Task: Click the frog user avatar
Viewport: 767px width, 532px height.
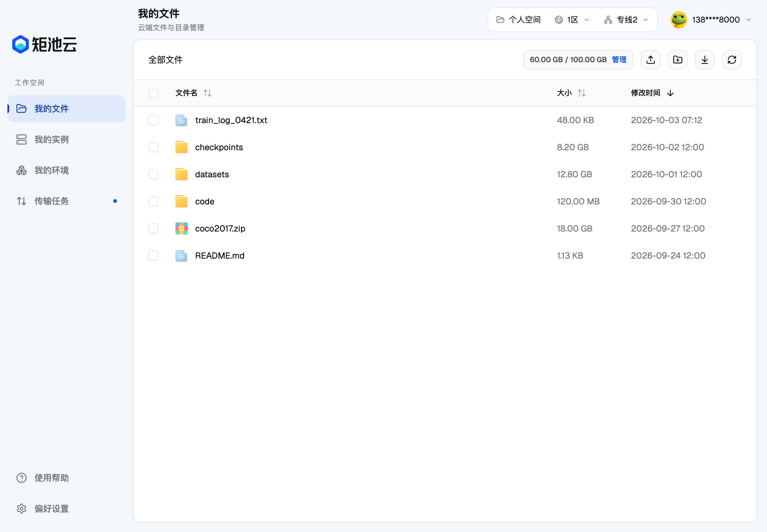Action: pos(679,20)
